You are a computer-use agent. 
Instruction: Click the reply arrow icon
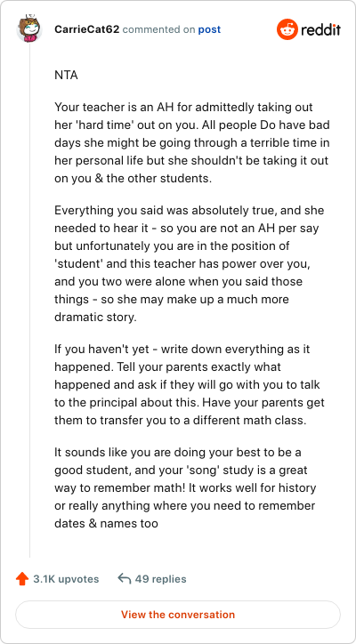tap(124, 579)
